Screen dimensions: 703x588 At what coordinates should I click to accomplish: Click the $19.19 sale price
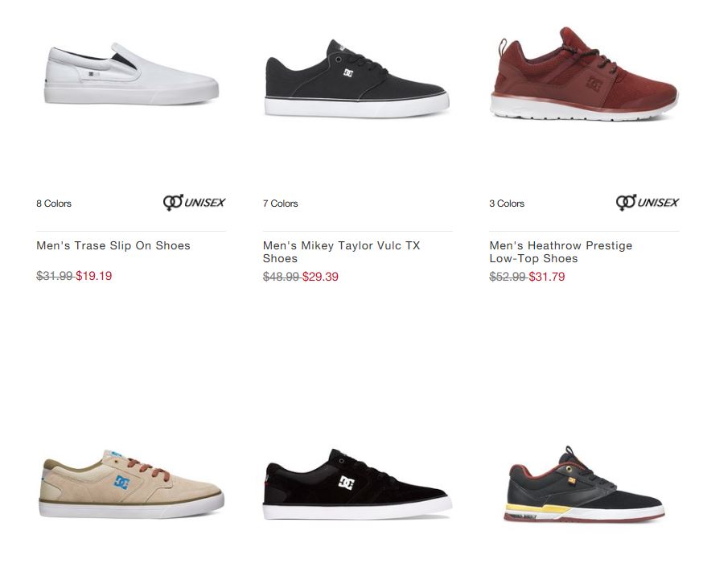93,275
